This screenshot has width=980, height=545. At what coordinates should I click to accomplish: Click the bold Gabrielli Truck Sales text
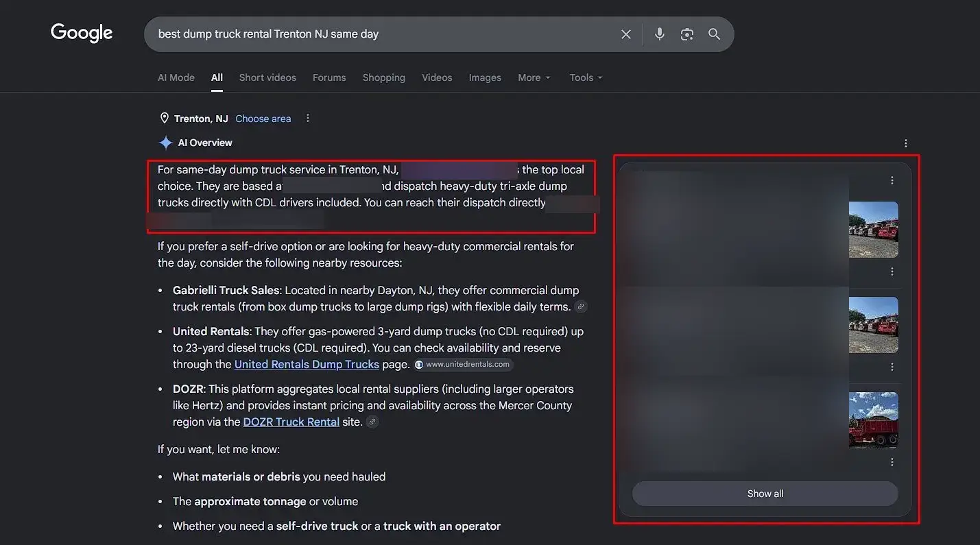point(226,291)
